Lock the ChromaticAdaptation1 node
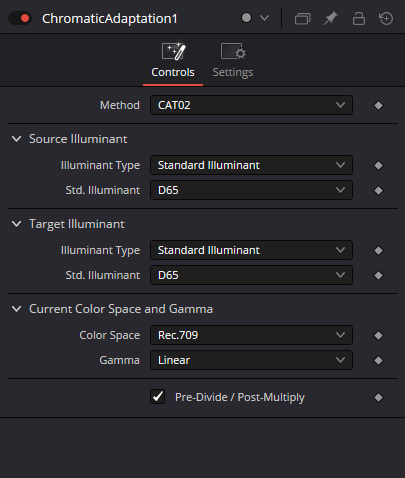The height and width of the screenshot is (478, 405). pyautogui.click(x=359, y=18)
